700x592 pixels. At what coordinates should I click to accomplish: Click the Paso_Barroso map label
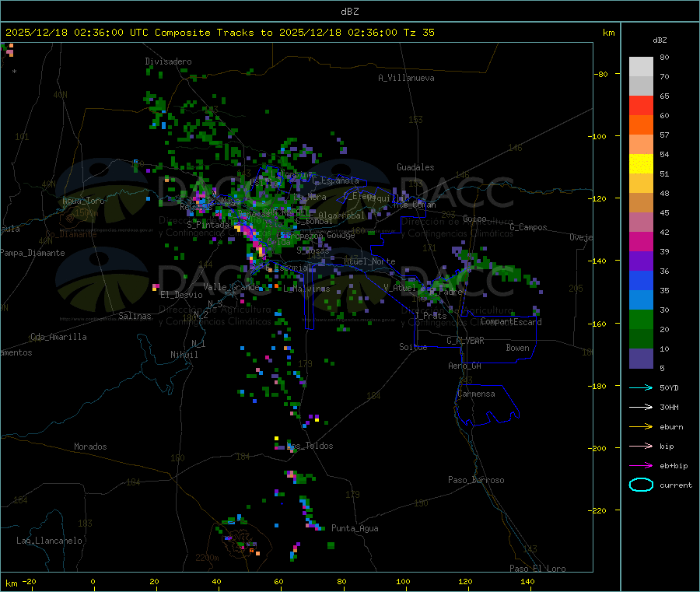pyautogui.click(x=476, y=480)
